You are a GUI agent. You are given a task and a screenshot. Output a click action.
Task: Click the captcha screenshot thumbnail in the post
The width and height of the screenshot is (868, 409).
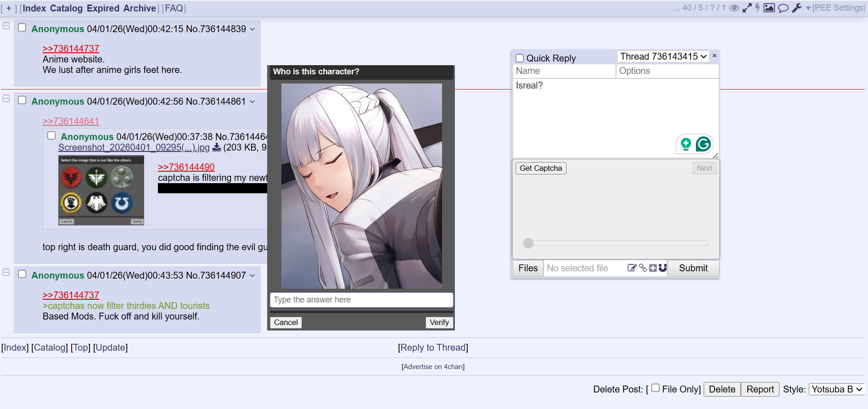pos(101,190)
